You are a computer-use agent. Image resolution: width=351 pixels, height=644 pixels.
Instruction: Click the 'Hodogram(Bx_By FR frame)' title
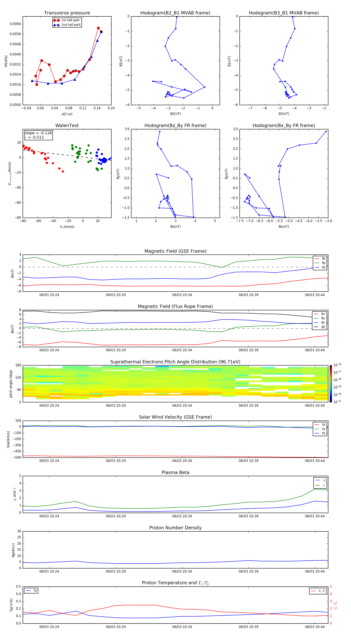284,125
